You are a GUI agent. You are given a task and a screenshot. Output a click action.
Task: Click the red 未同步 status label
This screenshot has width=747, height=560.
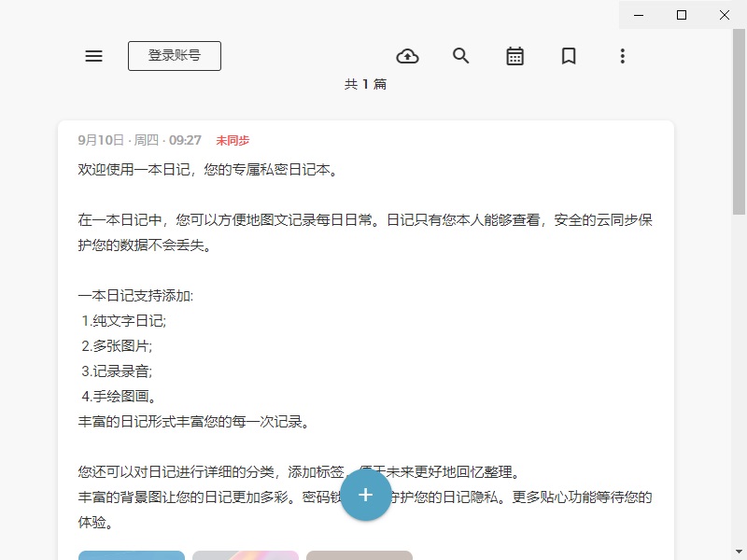[233, 141]
